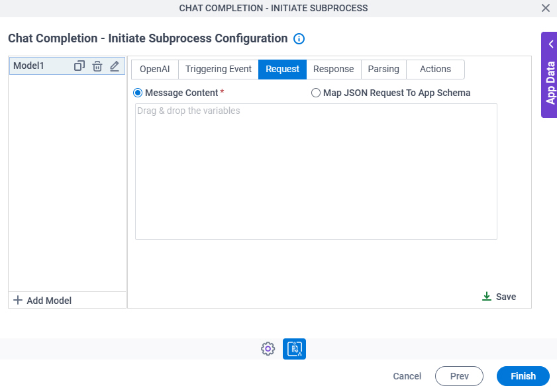Save the request configuration
The height and width of the screenshot is (392, 557).
coord(499,297)
